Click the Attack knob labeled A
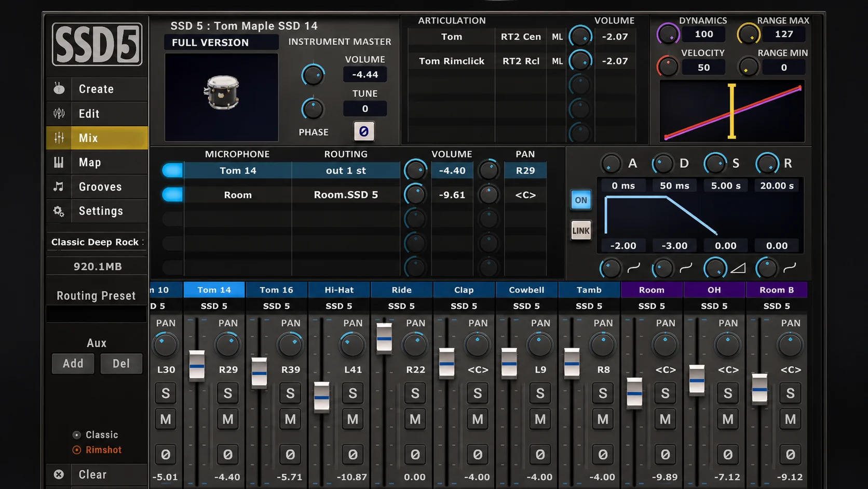Image resolution: width=868 pixels, height=489 pixels. coord(611,164)
